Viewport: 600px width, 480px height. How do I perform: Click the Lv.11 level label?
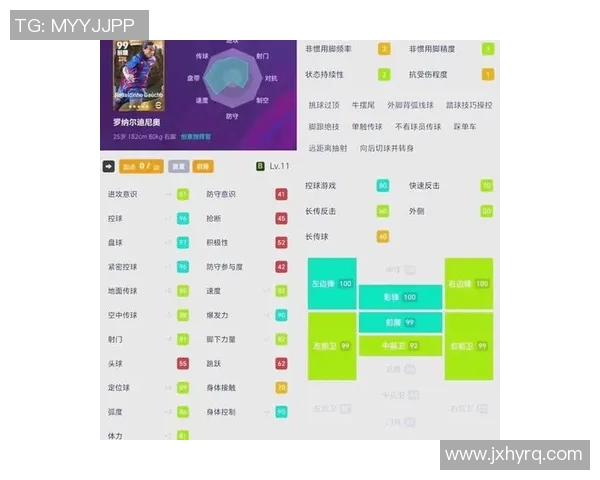click(279, 166)
